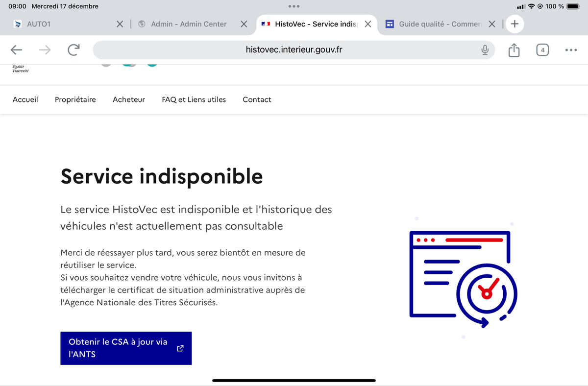This screenshot has width=588, height=386.
Task: Add a new tab with plus button
Action: point(514,24)
